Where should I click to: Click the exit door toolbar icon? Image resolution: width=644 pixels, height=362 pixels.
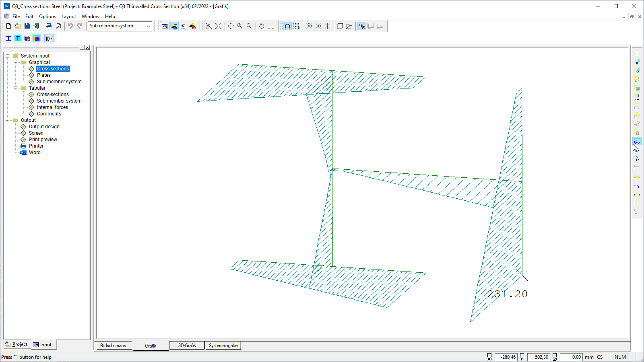point(36,26)
